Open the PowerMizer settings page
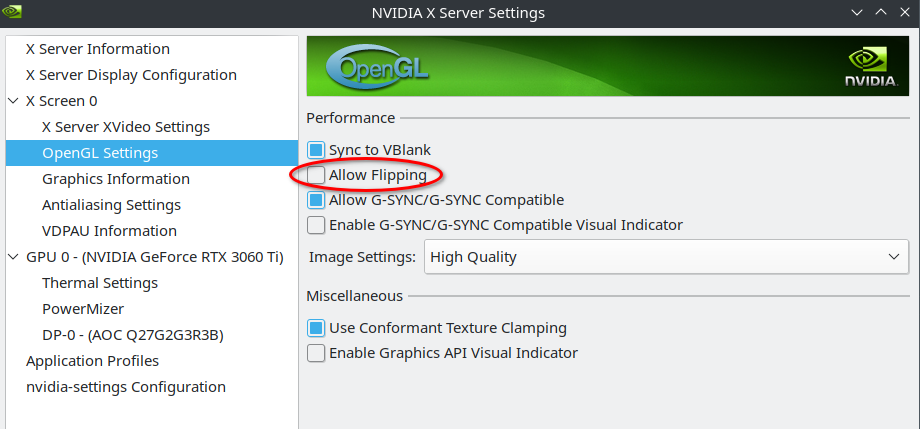 [84, 309]
